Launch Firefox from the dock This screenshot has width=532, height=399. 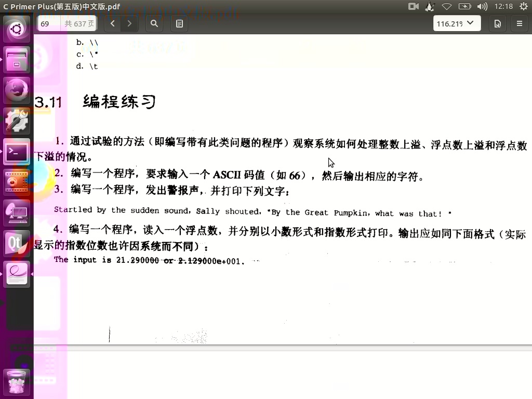click(x=16, y=89)
